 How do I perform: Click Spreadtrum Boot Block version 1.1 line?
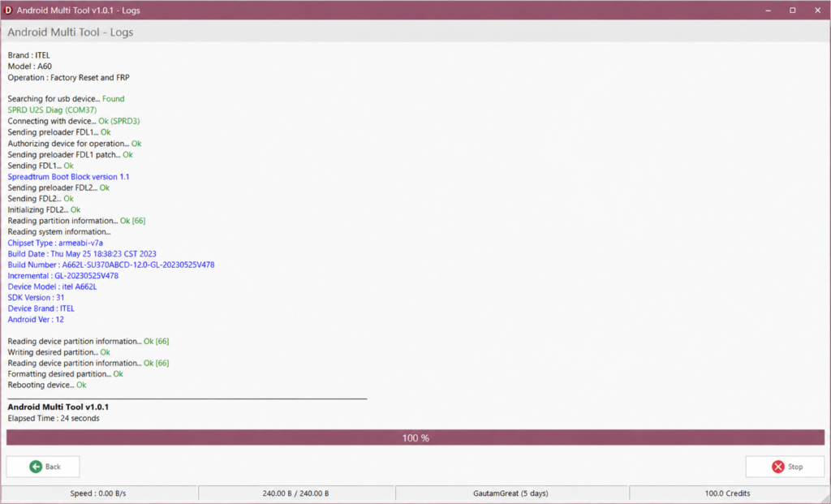pyautogui.click(x=68, y=176)
